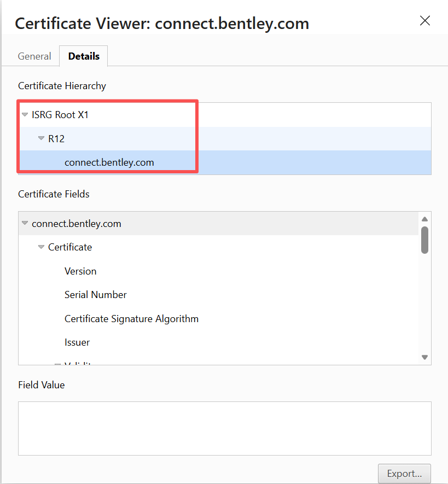Pick the Issuer field

click(x=77, y=342)
